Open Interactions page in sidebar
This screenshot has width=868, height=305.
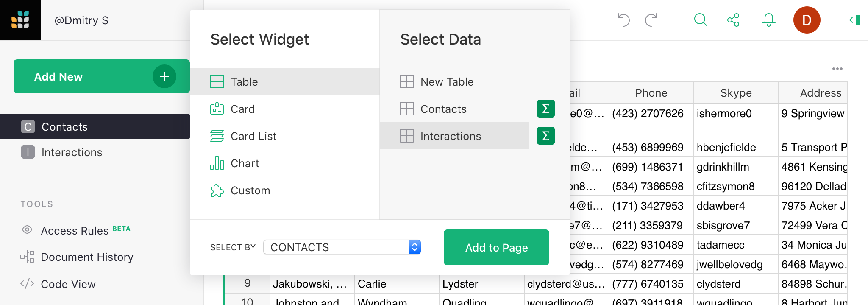tap(72, 152)
